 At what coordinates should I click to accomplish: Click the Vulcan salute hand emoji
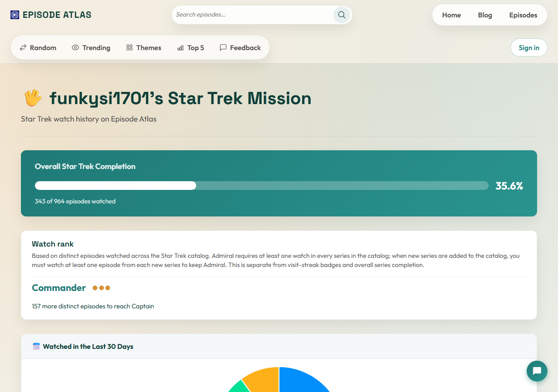tap(33, 98)
